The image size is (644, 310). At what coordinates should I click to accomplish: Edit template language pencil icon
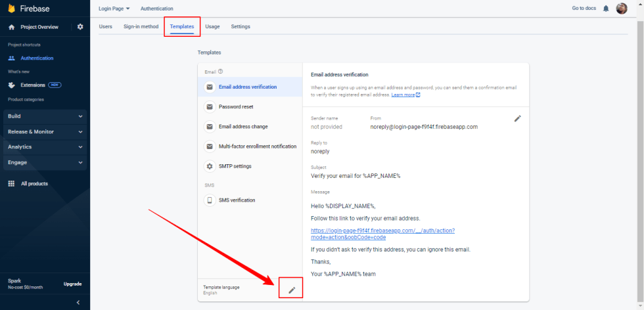292,290
